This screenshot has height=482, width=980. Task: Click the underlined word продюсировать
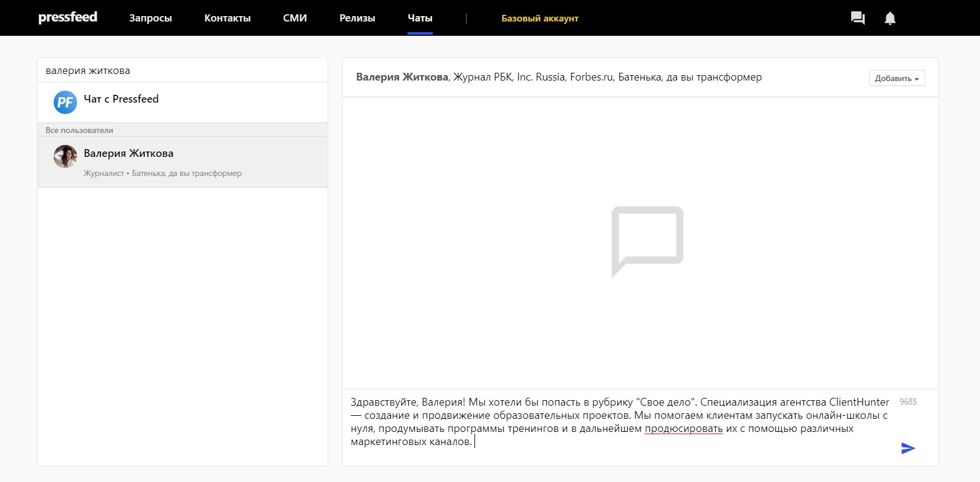(683, 429)
